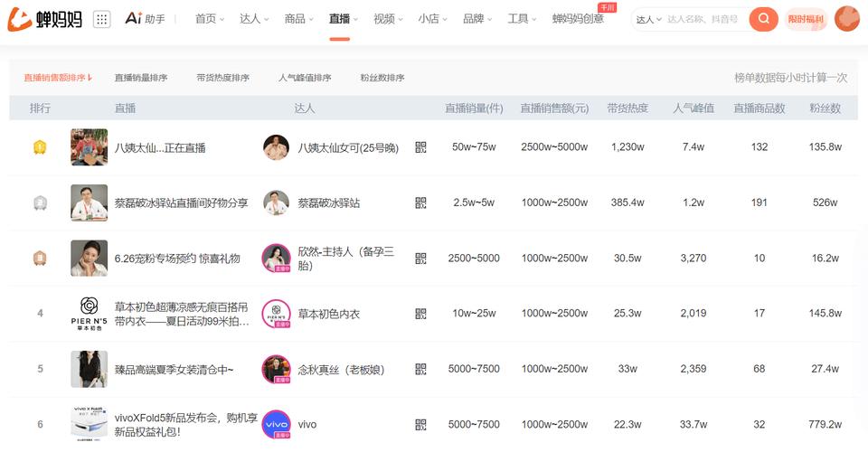Show QR code for vivo row

[420, 424]
